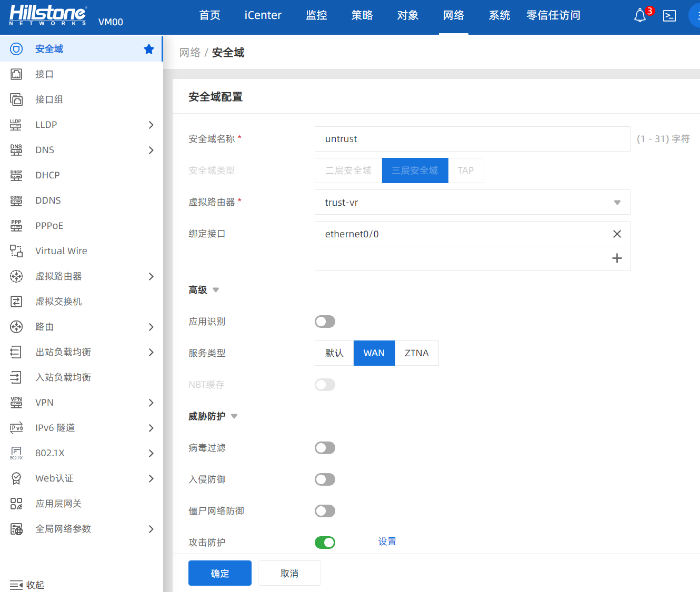Open the 零信任访问 top tab

(x=553, y=15)
